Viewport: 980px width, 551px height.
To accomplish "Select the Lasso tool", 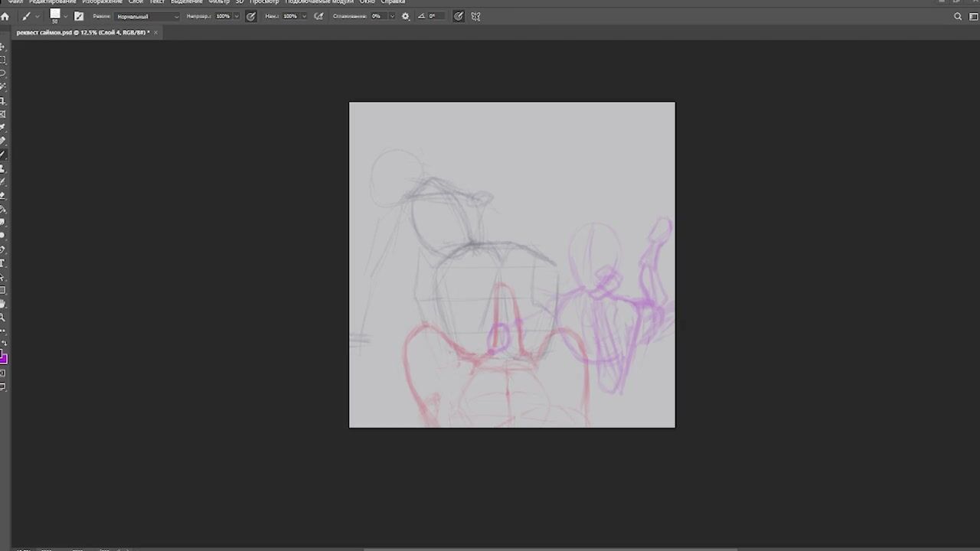I will 2,73.
